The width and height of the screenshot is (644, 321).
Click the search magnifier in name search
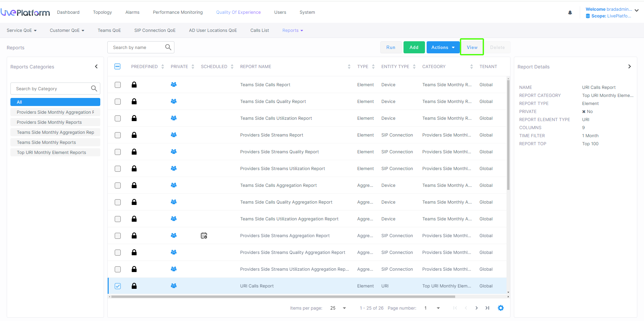tap(168, 47)
